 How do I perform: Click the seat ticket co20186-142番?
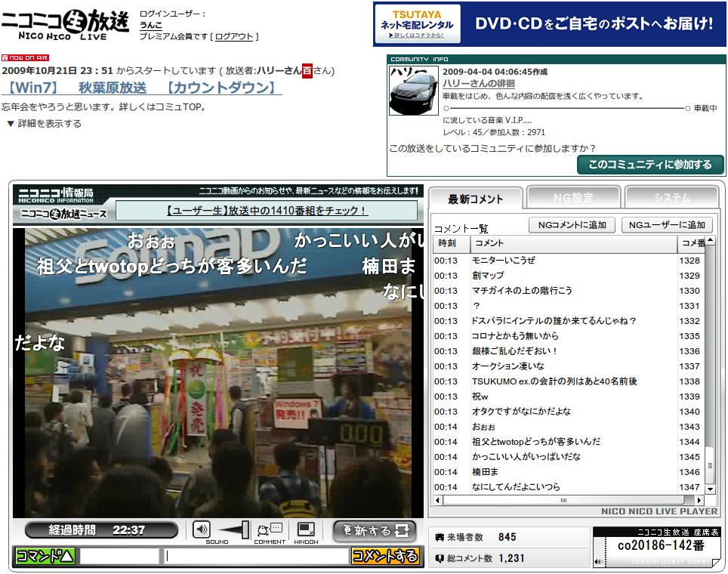660,545
